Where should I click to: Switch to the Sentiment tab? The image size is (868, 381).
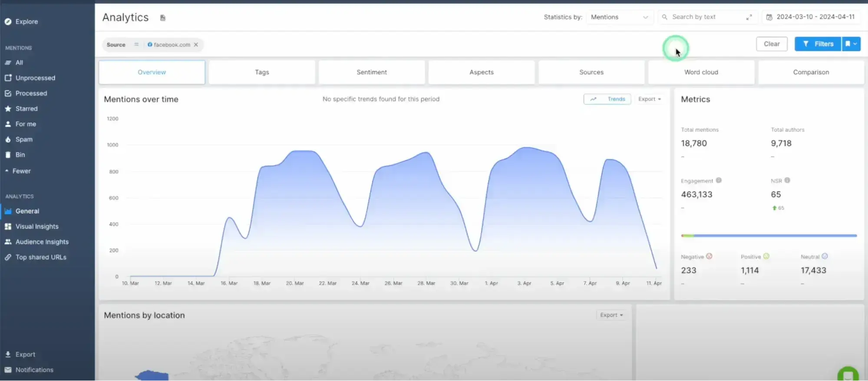pyautogui.click(x=371, y=72)
